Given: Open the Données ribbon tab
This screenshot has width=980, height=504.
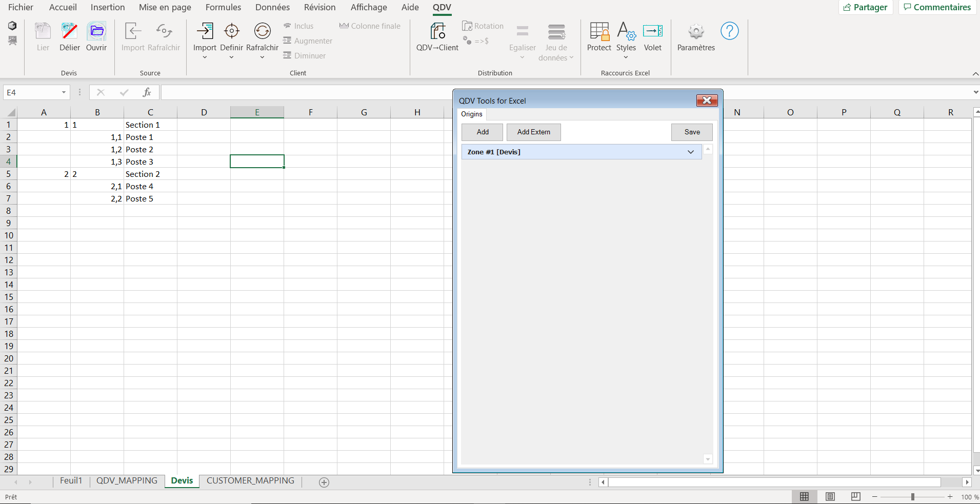Looking at the screenshot, I should click(272, 7).
